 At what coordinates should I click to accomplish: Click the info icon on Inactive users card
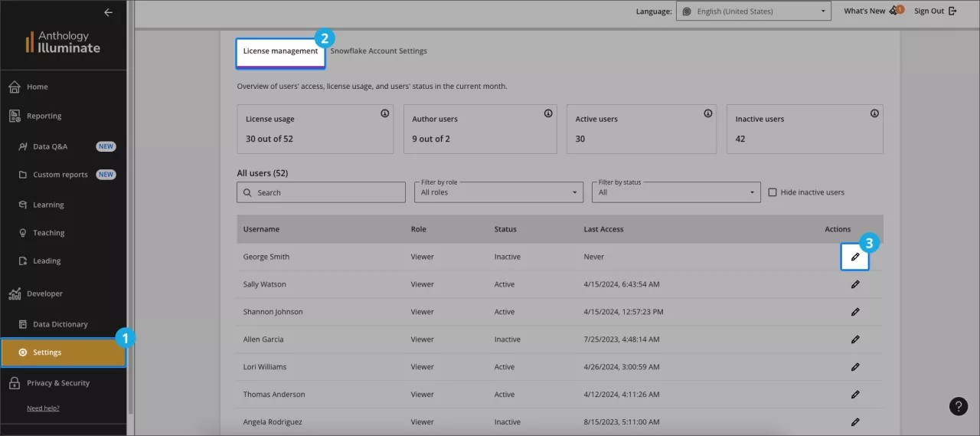click(x=874, y=113)
